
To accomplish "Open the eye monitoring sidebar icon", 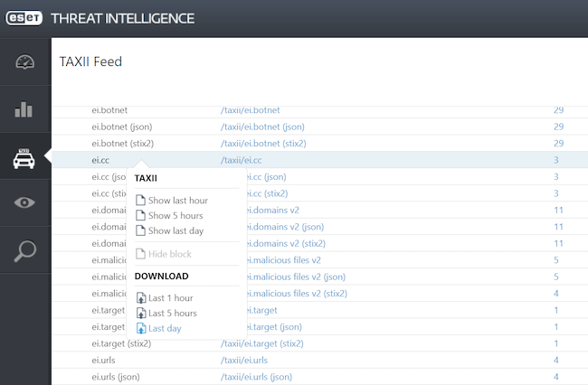I will pyautogui.click(x=24, y=202).
